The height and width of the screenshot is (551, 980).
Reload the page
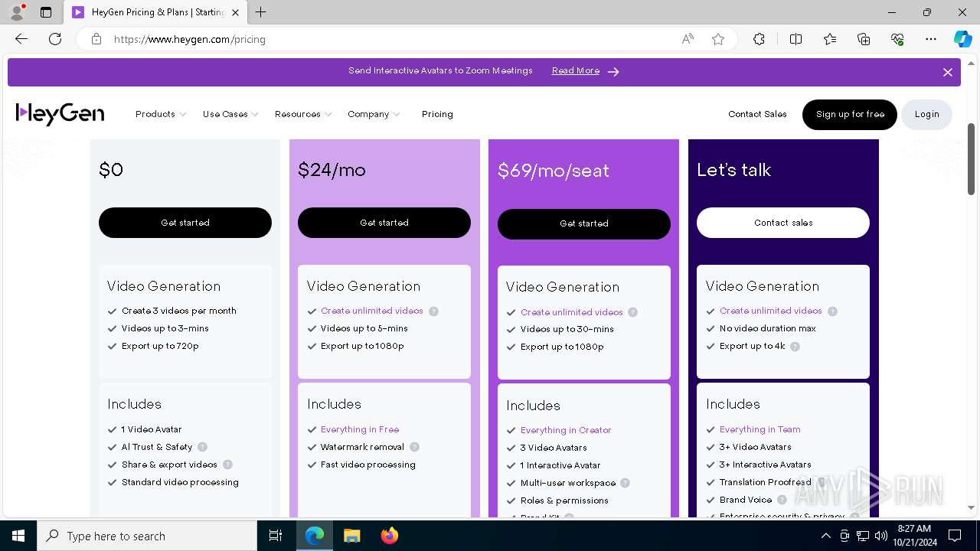coord(55,39)
